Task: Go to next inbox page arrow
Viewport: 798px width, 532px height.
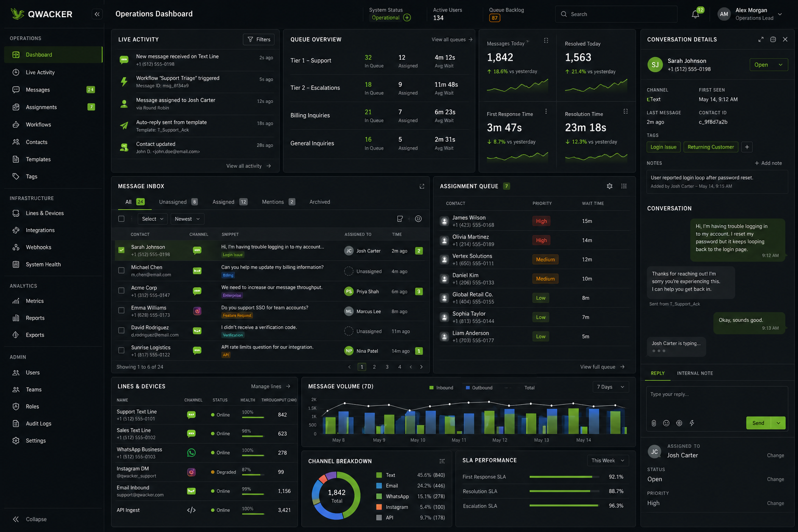Action: (421, 367)
